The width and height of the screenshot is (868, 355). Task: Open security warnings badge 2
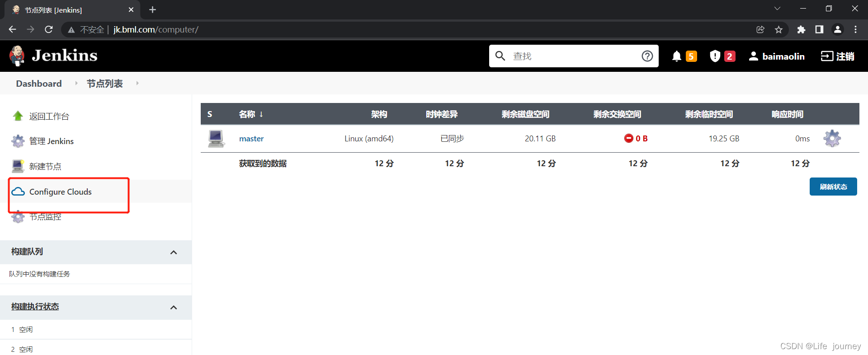[x=730, y=56]
